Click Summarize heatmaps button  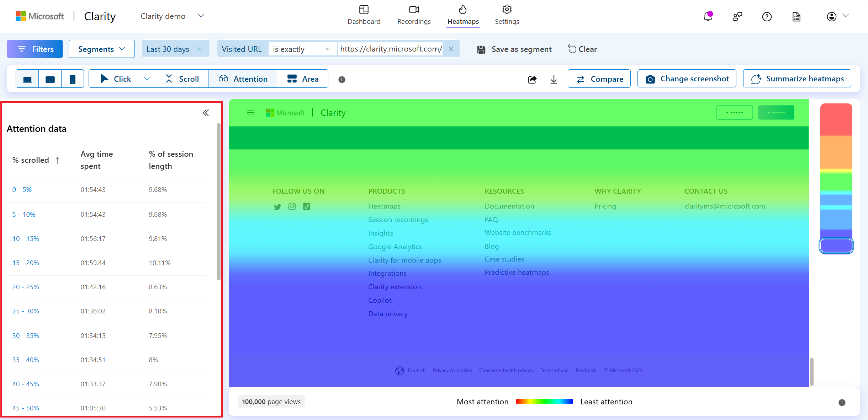click(x=797, y=79)
